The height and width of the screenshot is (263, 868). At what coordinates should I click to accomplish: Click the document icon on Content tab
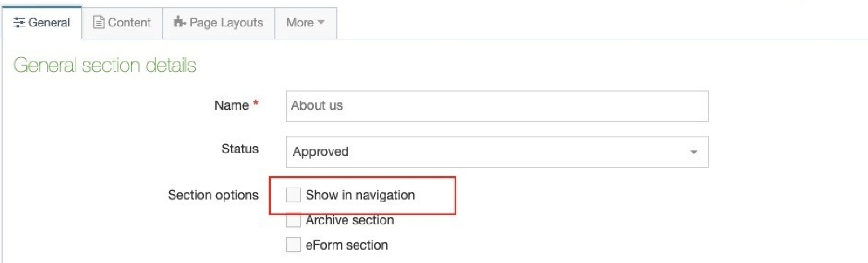coord(98,22)
